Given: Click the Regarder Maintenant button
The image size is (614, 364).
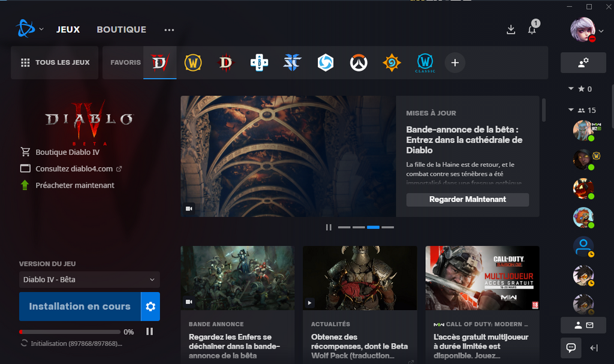Looking at the screenshot, I should point(467,199).
